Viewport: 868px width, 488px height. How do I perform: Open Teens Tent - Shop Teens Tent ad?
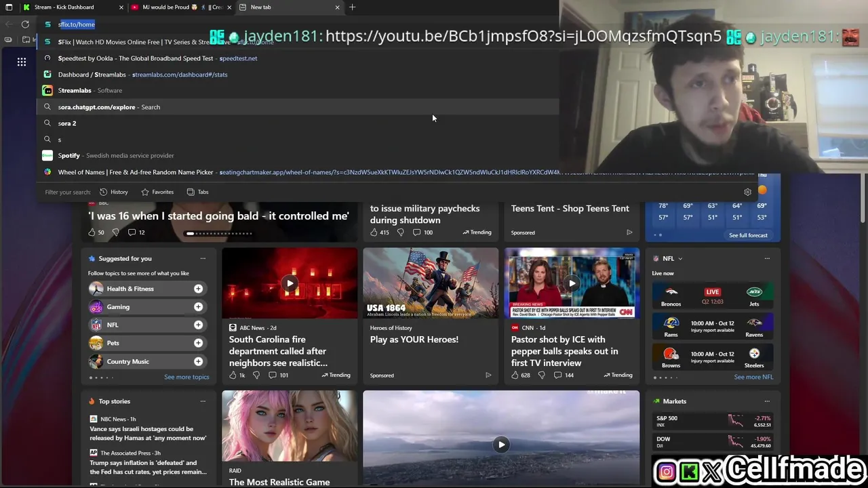pos(570,208)
